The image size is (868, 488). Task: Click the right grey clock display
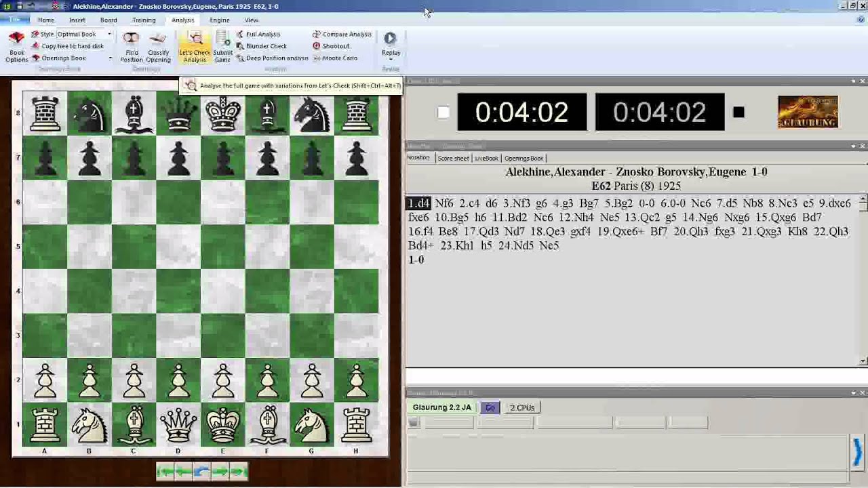(x=660, y=112)
